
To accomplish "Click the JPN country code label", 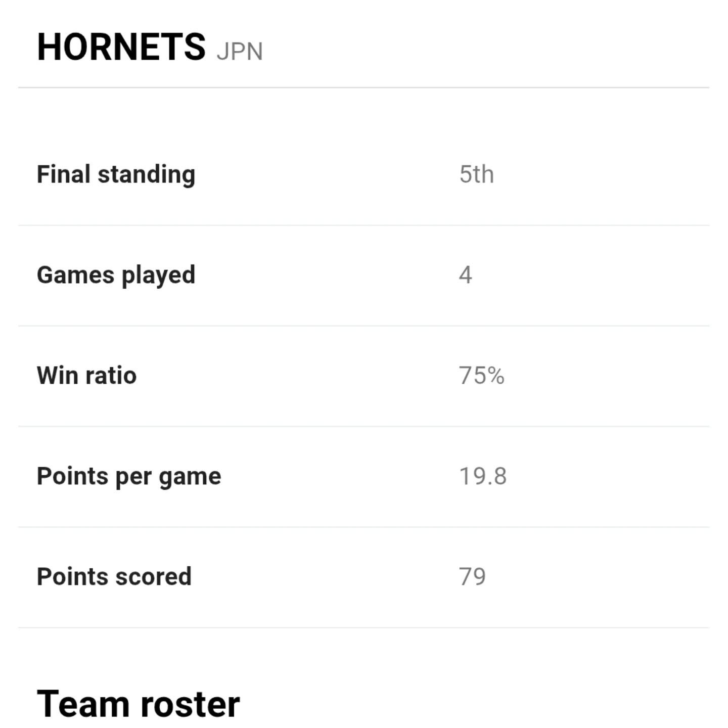I will click(239, 52).
